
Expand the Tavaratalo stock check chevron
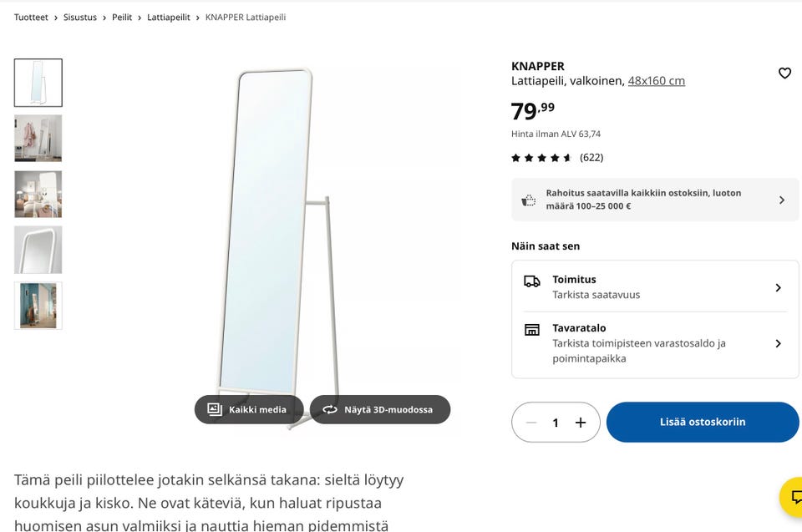778,343
